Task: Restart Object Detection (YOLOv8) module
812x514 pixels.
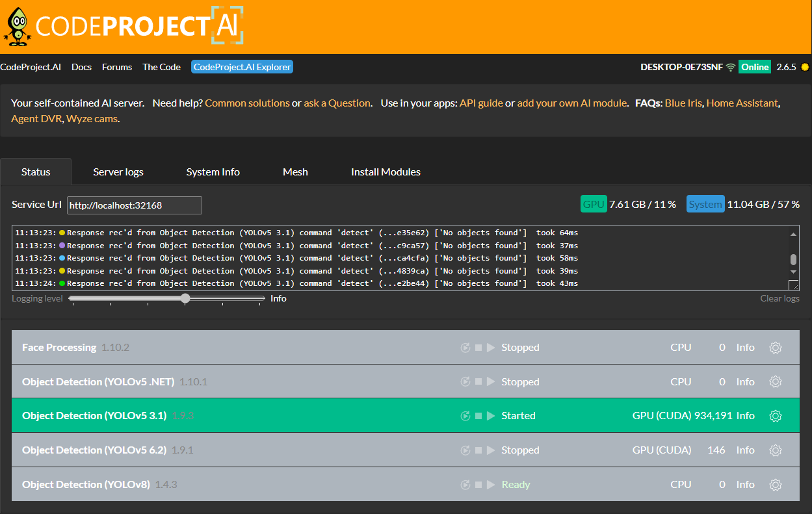Action: click(x=465, y=485)
